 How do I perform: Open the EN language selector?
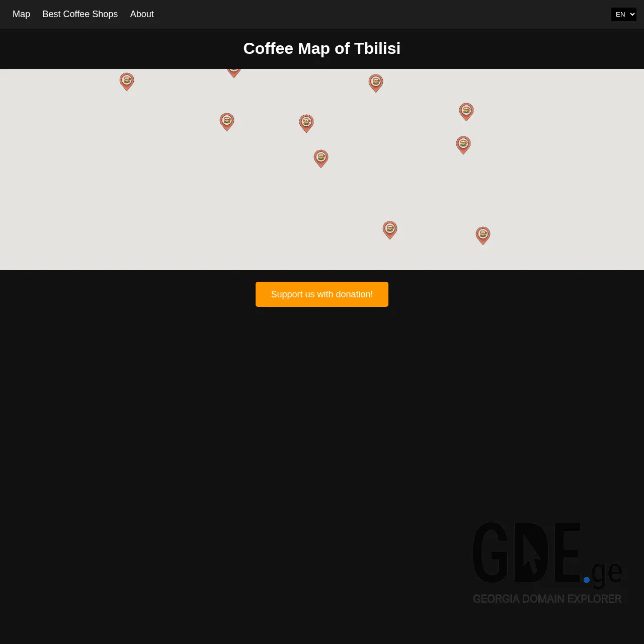pyautogui.click(x=624, y=14)
